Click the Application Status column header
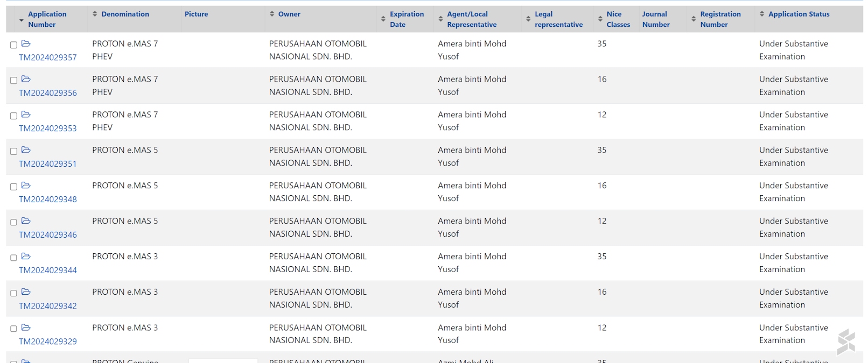 tap(798, 14)
